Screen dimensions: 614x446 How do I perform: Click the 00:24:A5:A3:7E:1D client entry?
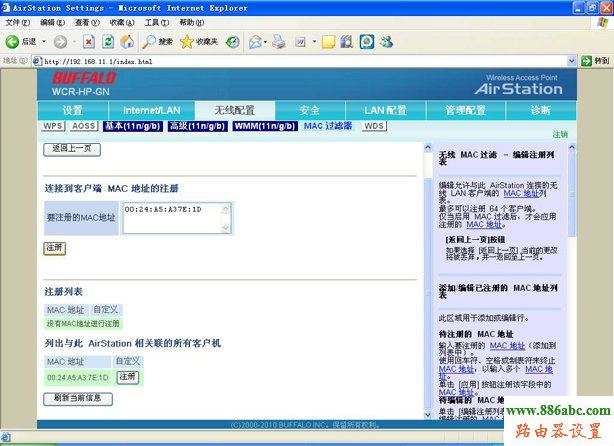click(78, 377)
